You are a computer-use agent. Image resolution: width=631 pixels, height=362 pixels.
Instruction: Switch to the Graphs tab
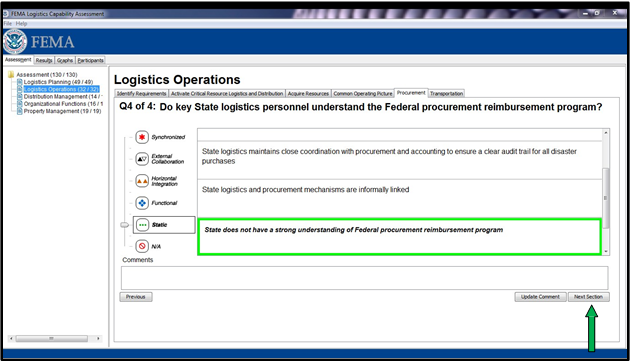pos(65,60)
